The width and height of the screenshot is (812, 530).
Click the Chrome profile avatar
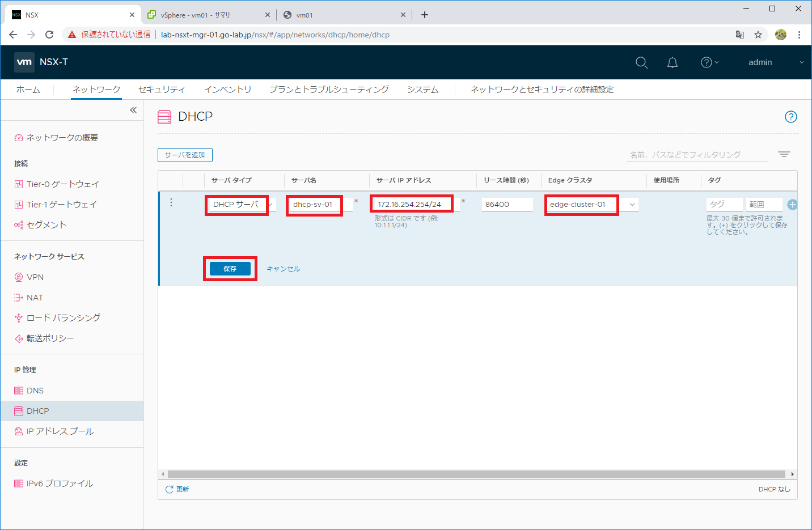[x=781, y=35]
